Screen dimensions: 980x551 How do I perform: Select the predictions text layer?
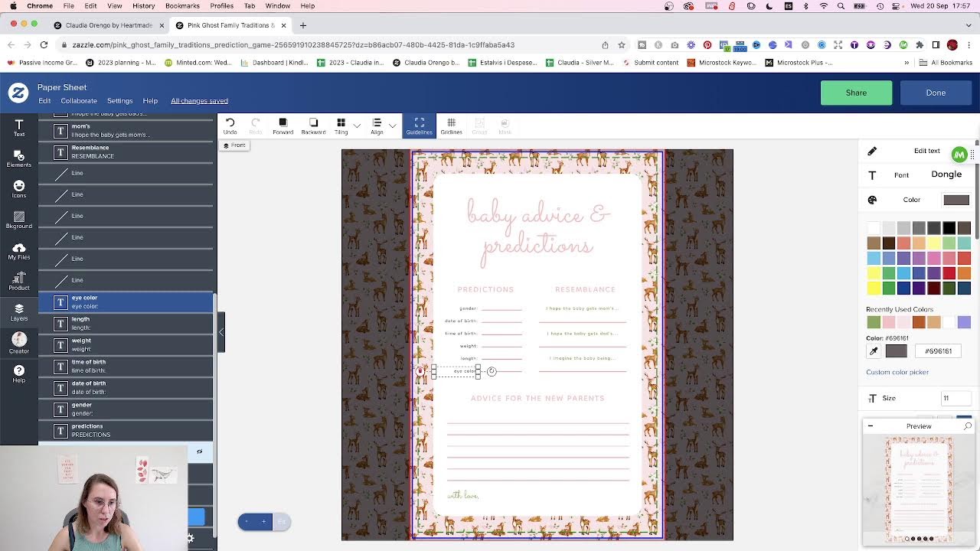(126, 431)
